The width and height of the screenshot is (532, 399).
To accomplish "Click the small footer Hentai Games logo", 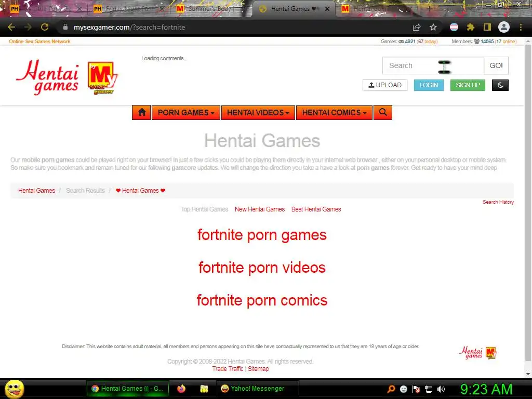I will click(478, 353).
